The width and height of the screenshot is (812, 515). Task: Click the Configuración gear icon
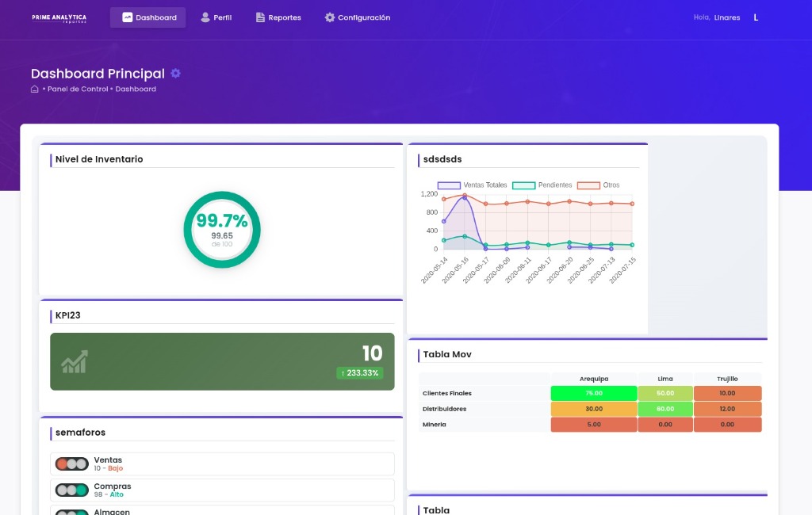pos(328,16)
